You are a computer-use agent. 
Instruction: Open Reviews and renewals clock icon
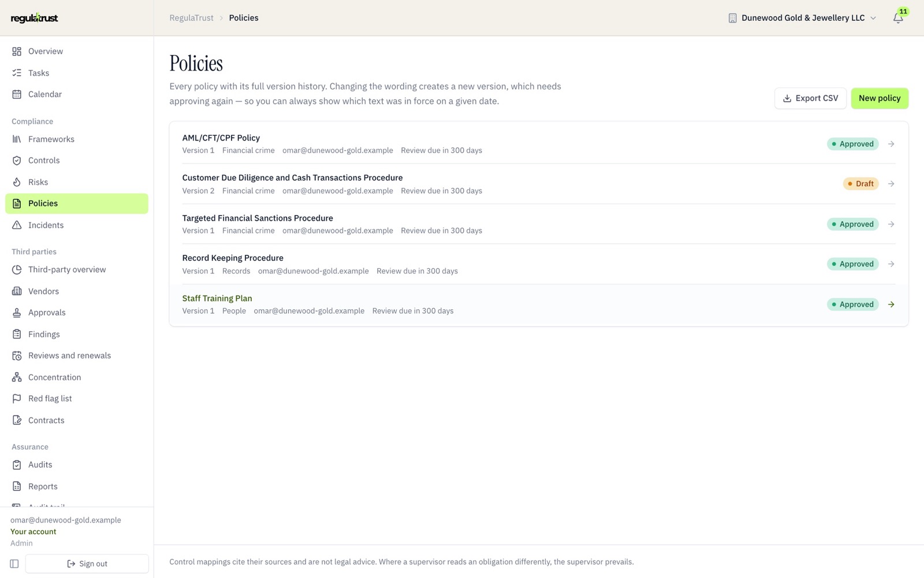click(17, 356)
